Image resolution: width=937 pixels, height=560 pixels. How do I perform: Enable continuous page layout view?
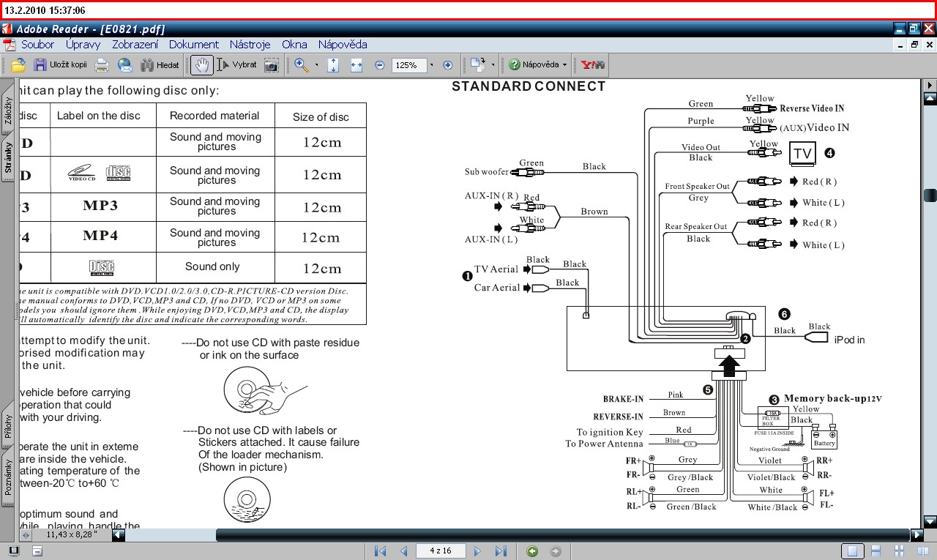tap(875, 551)
